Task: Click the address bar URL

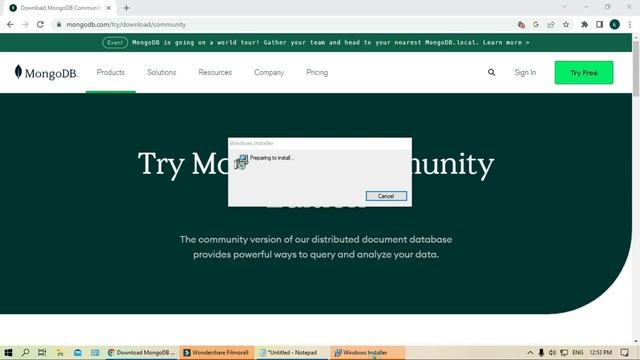Action: tap(126, 24)
